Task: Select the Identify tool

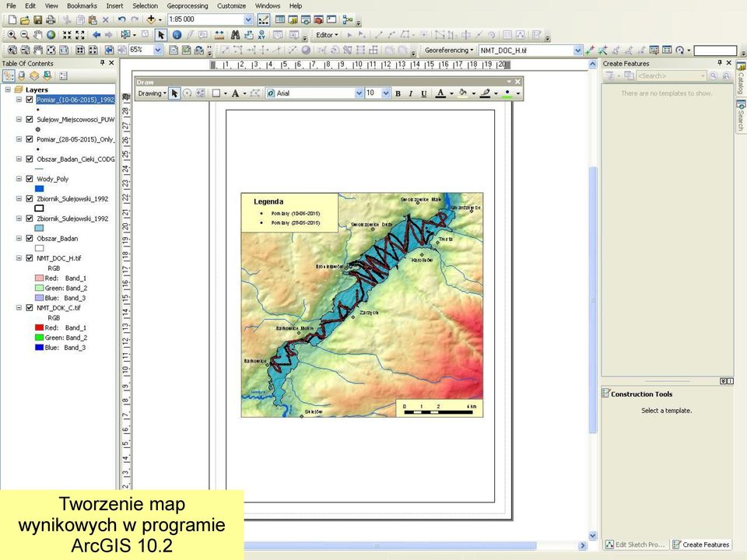Action: click(x=177, y=35)
